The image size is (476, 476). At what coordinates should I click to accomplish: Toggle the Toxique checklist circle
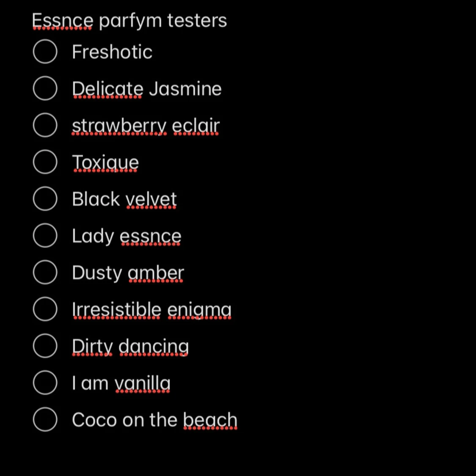[45, 162]
